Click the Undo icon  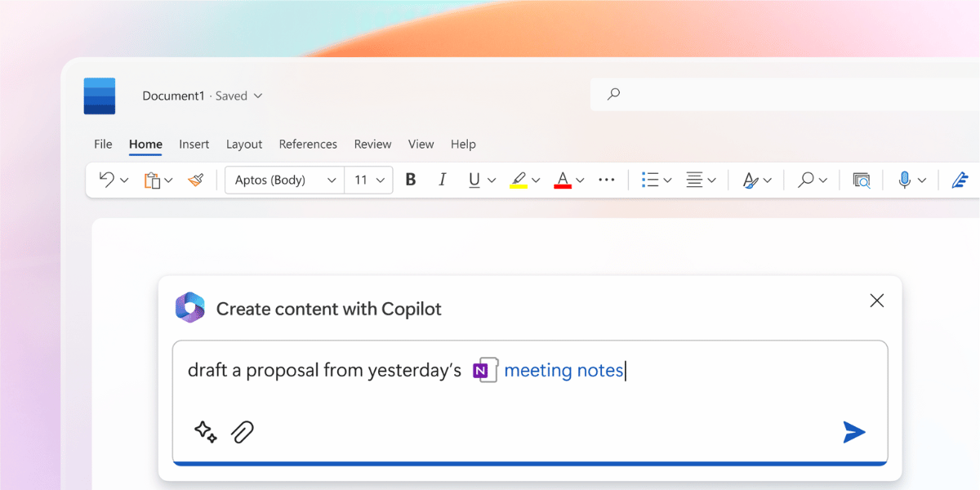click(x=107, y=180)
